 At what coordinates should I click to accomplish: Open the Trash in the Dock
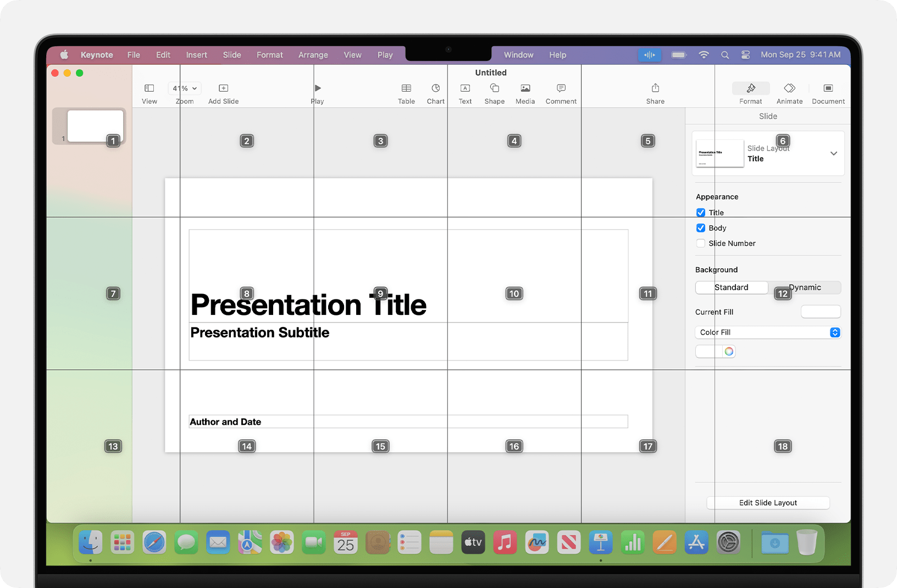[x=806, y=543]
